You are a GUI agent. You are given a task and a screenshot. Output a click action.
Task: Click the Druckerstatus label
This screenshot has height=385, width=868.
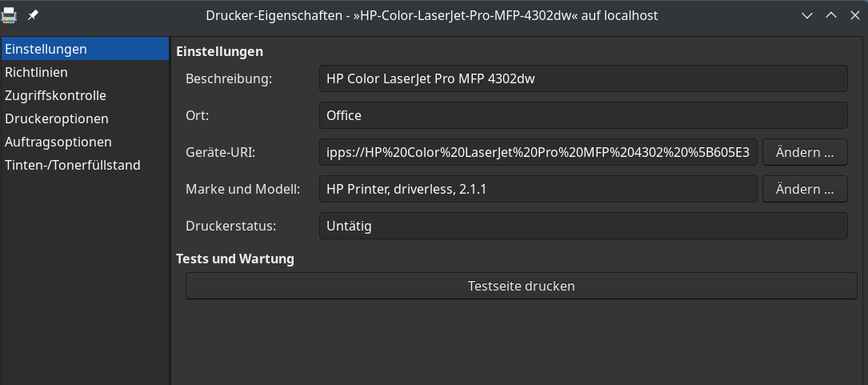(231, 226)
